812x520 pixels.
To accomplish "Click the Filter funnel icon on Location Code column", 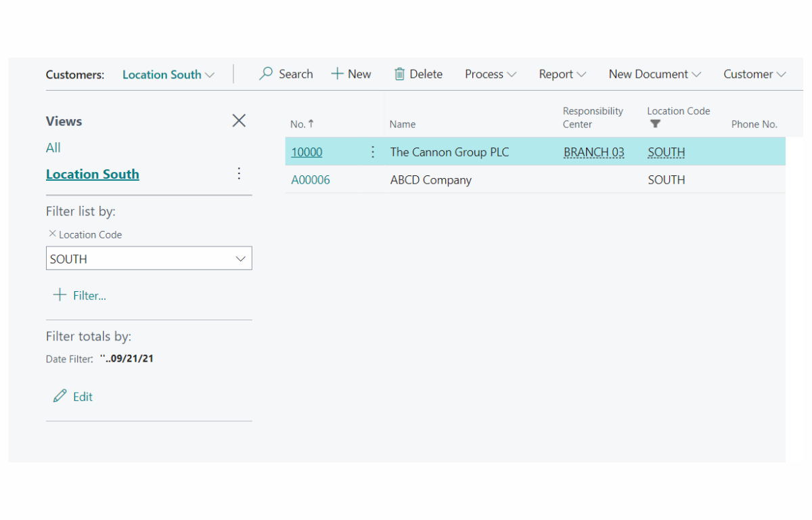I will click(x=654, y=124).
